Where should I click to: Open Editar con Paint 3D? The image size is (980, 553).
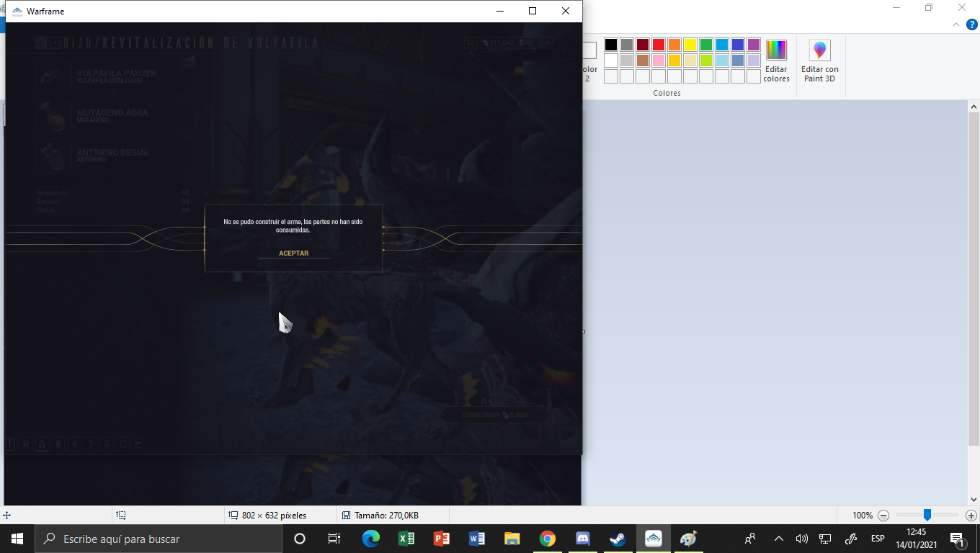pos(820,62)
